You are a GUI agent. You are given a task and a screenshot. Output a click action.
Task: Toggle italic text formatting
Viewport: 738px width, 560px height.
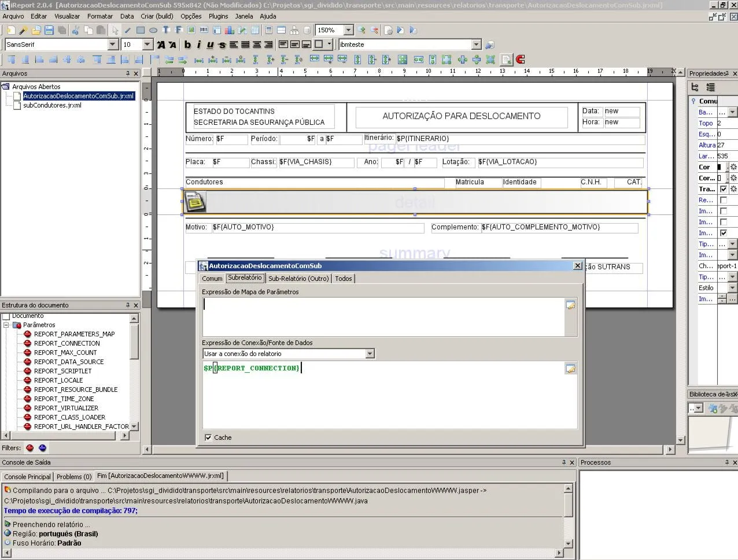click(198, 44)
